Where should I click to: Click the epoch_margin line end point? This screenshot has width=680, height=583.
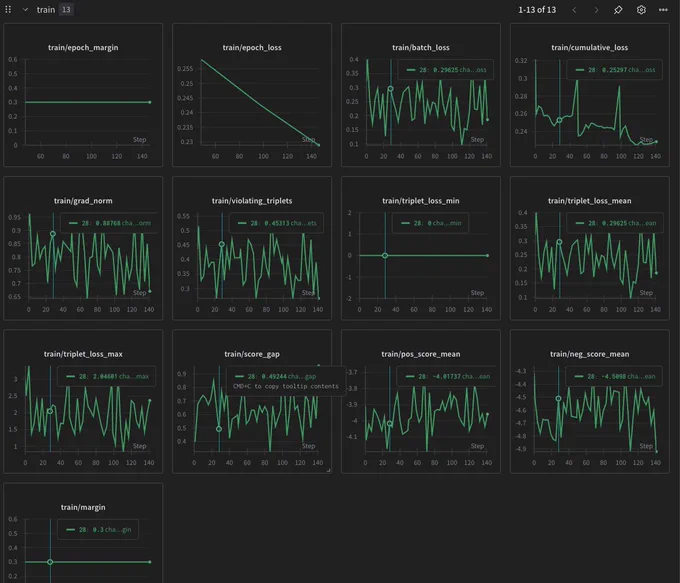(x=150, y=102)
